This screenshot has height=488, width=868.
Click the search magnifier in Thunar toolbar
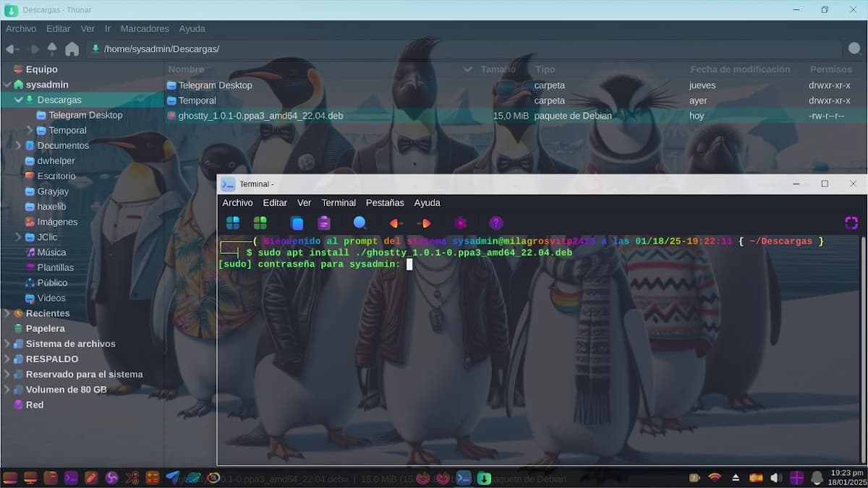854,49
